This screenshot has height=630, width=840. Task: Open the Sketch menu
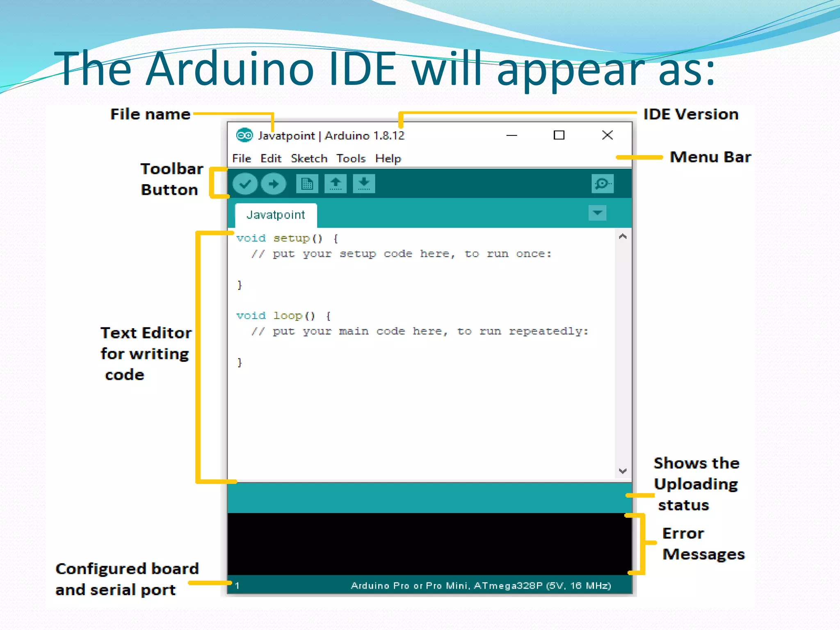coord(309,159)
